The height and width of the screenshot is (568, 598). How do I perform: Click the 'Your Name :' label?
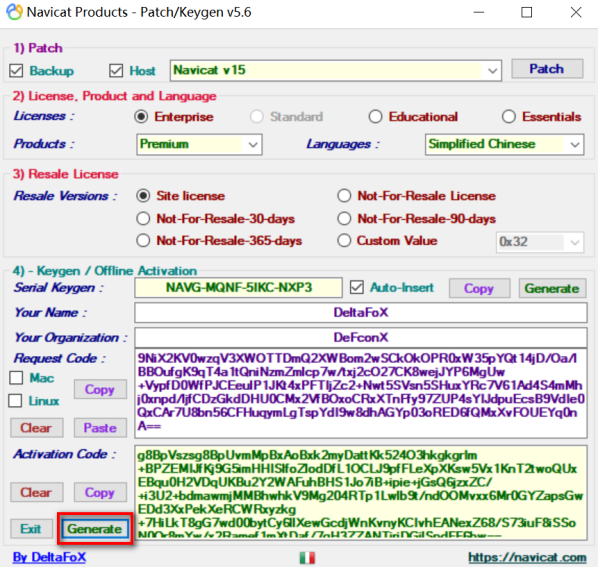click(50, 313)
